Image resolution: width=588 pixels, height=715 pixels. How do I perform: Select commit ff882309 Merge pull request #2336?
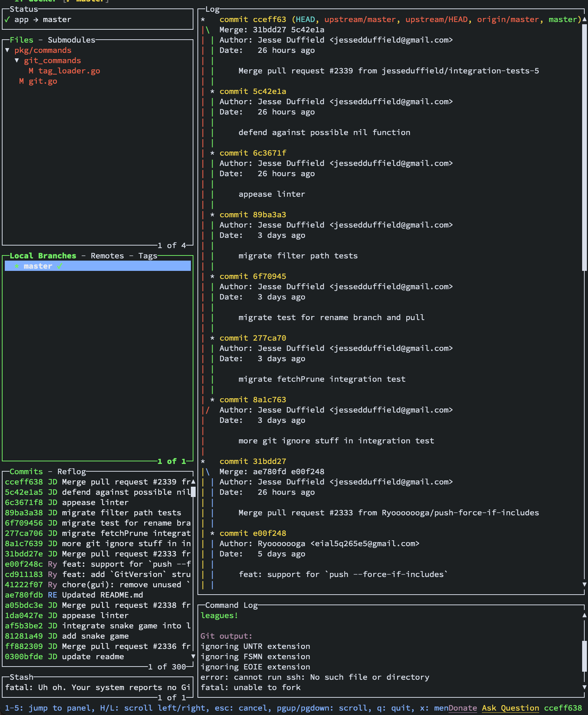pos(98,646)
